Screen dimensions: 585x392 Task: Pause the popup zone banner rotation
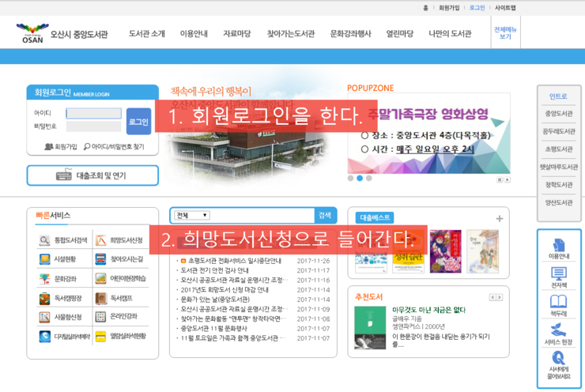[500, 179]
